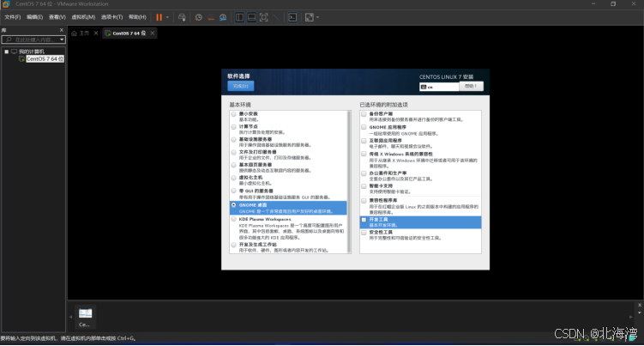Close the CentOS 7 64 位 tab
Screen dimensions: 644x346
pos(153,33)
